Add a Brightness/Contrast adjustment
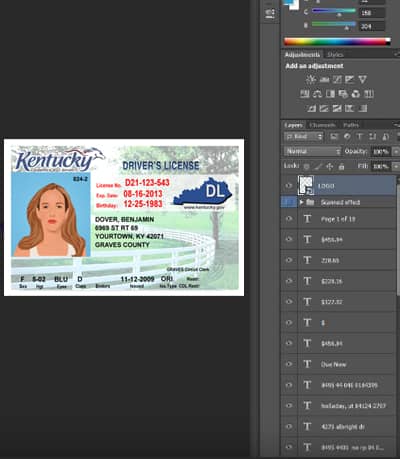The height and width of the screenshot is (459, 400). [x=311, y=80]
